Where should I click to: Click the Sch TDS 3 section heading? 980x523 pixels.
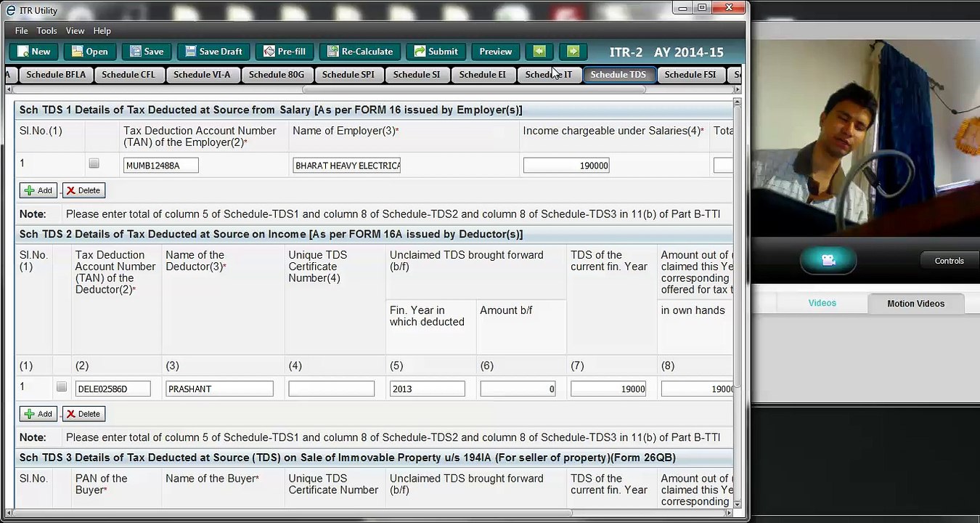347,458
